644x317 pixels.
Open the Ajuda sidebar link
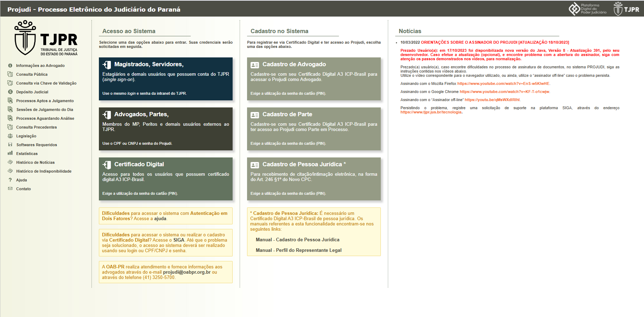[21, 180]
